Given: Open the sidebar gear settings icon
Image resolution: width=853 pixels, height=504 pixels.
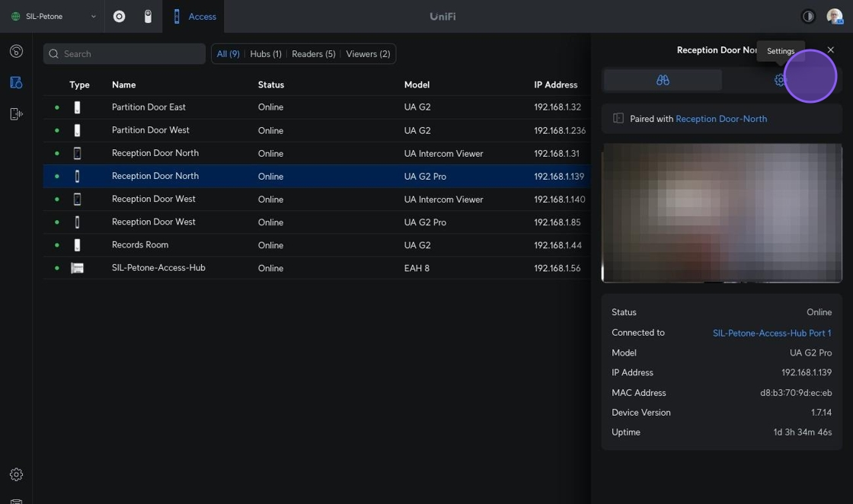Looking at the screenshot, I should tap(16, 474).
